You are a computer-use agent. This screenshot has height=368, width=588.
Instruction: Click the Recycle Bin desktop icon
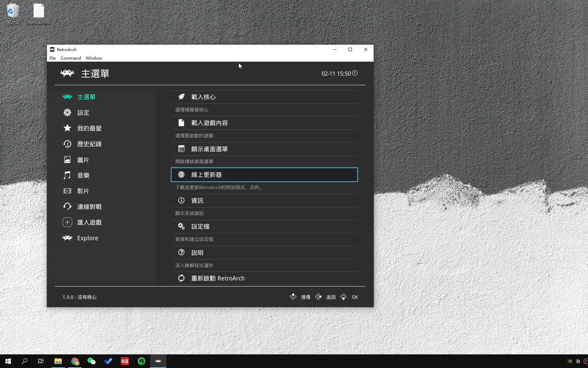click(x=13, y=14)
